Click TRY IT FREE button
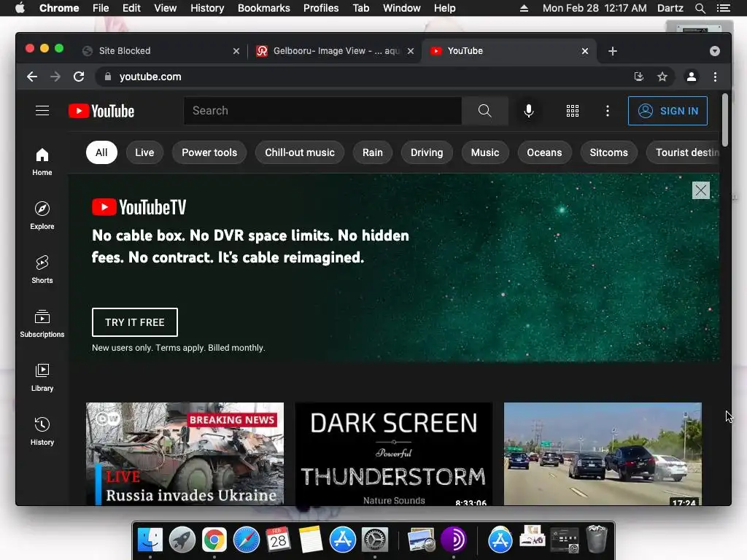The height and width of the screenshot is (560, 747). (x=135, y=322)
